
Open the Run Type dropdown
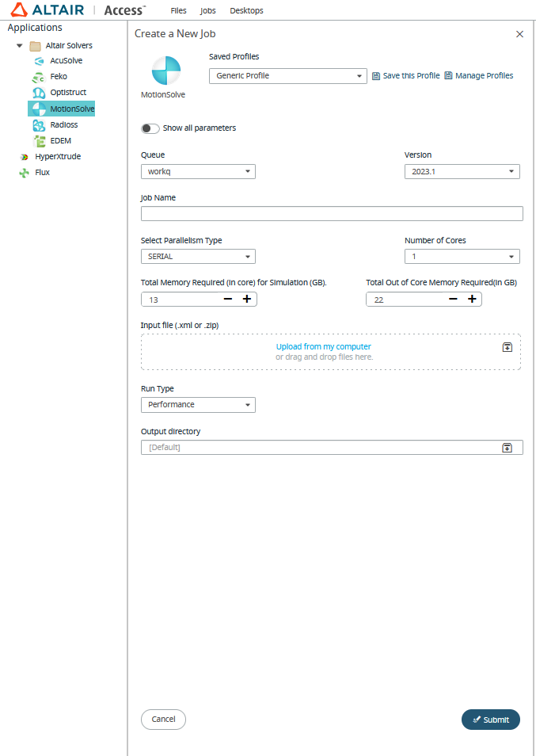[198, 405]
